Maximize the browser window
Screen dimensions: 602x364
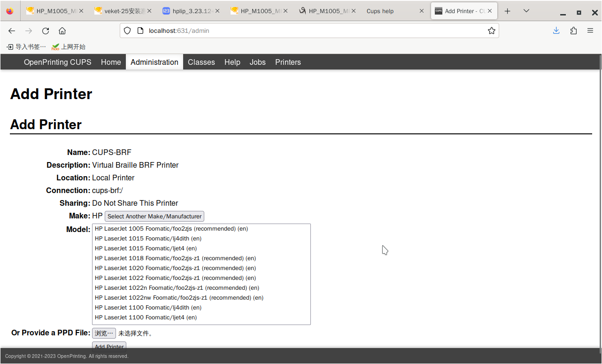pos(579,12)
